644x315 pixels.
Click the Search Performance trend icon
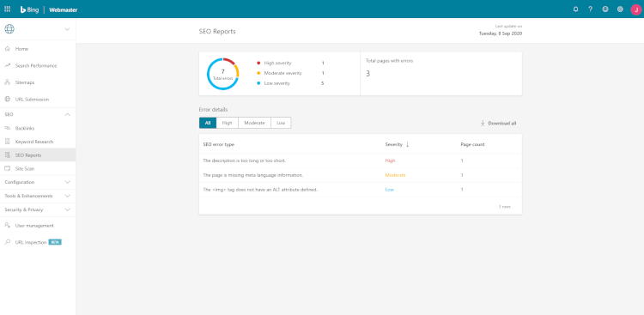pyautogui.click(x=8, y=66)
